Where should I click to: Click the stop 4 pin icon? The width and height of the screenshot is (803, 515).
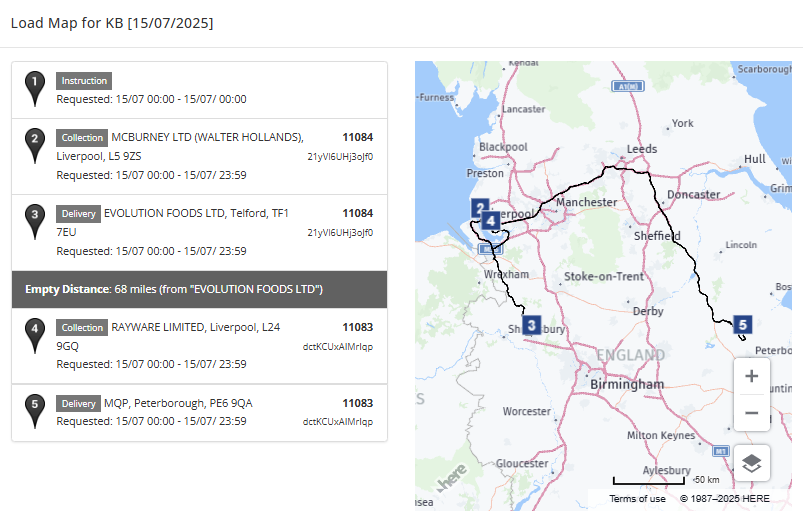(x=35, y=336)
